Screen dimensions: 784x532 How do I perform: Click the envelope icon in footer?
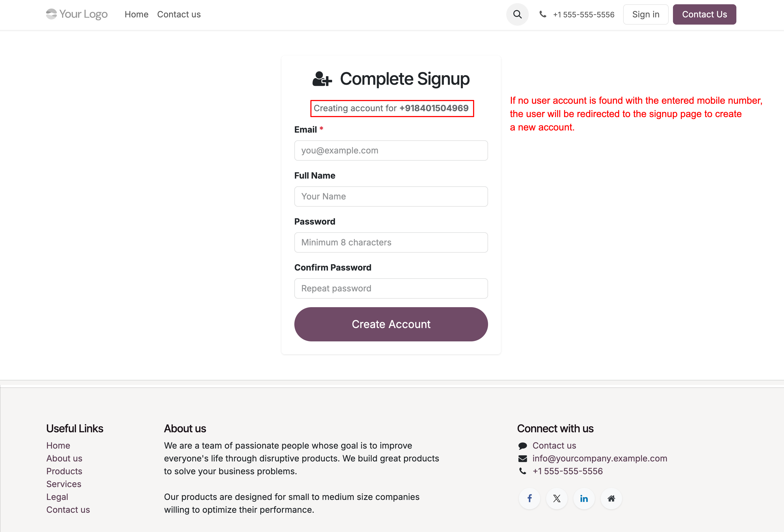coord(523,458)
